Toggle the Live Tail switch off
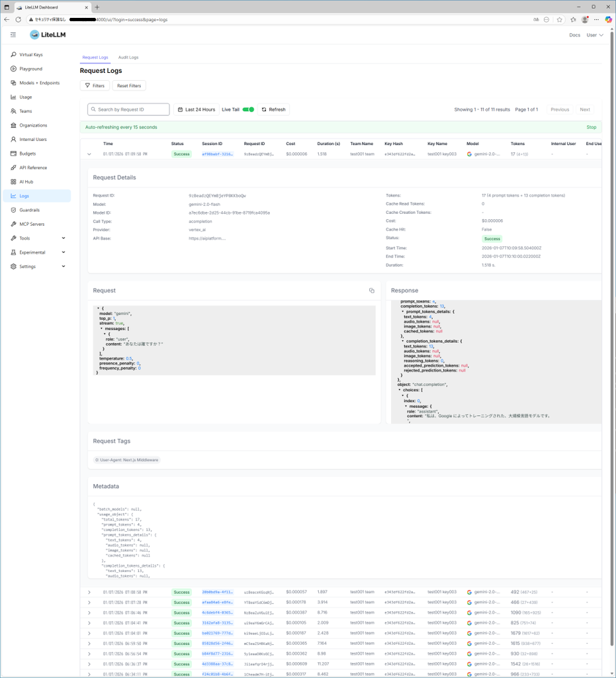 [x=248, y=110]
